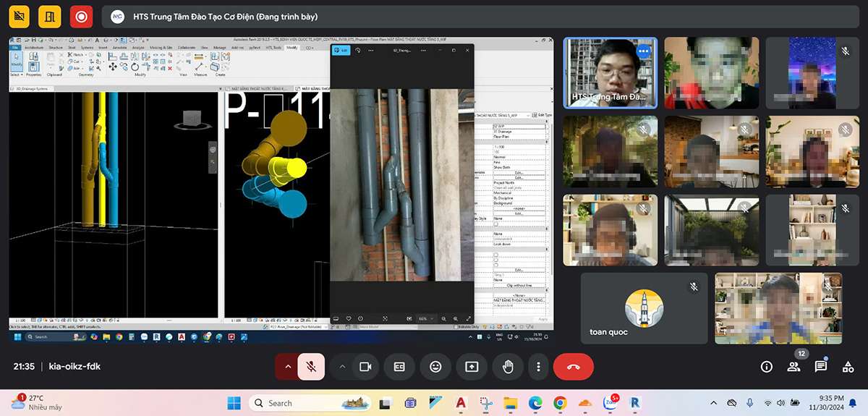
Task: Click fullscreen arrows icon in Photos
Action: 468,318
